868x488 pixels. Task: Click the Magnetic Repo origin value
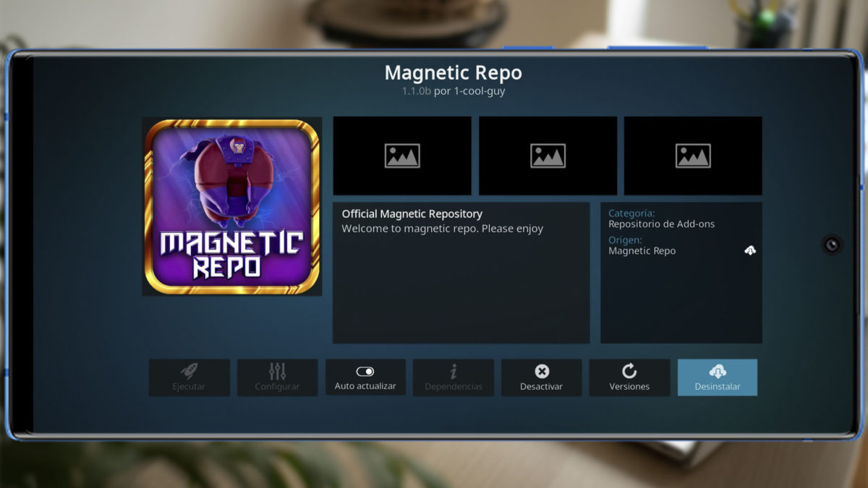(x=642, y=251)
